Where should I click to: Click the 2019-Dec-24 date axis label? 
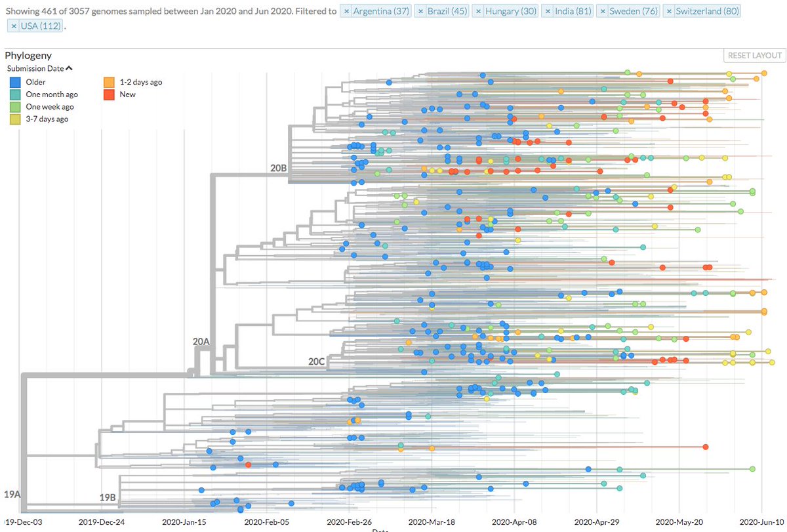click(101, 522)
